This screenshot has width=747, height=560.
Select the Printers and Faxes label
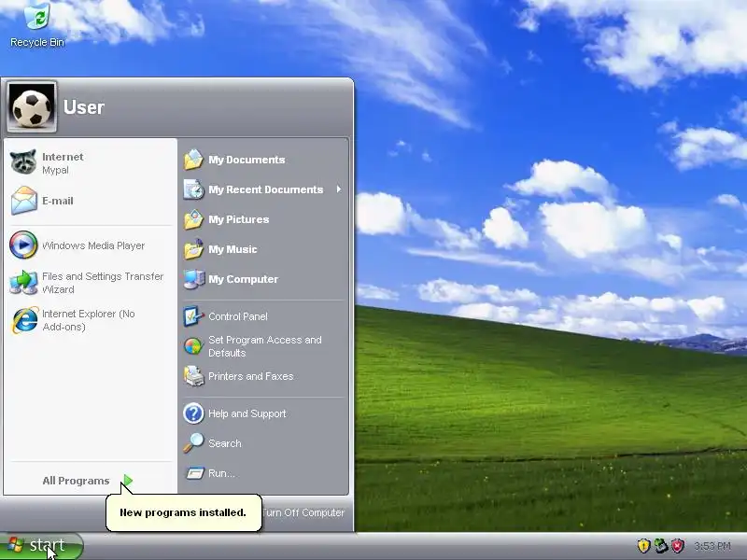point(250,376)
